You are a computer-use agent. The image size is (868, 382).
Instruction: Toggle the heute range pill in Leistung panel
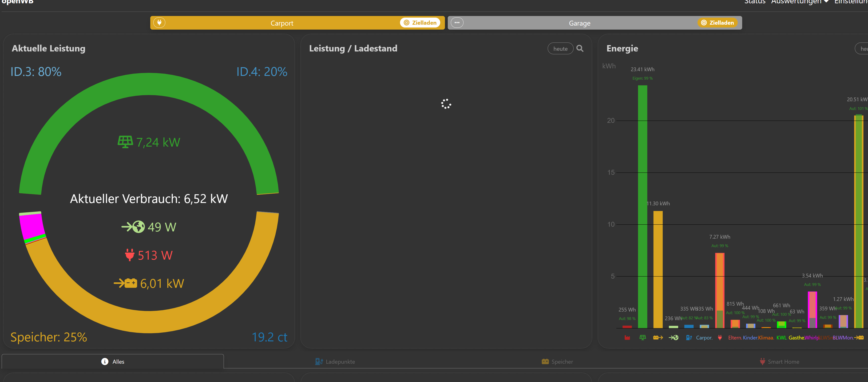click(560, 49)
